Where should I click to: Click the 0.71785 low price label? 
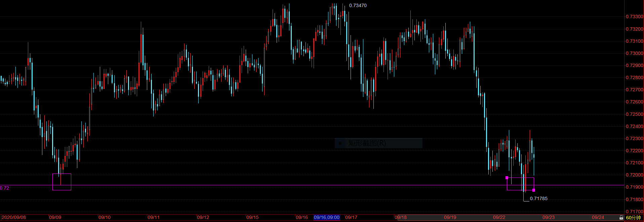coord(538,198)
